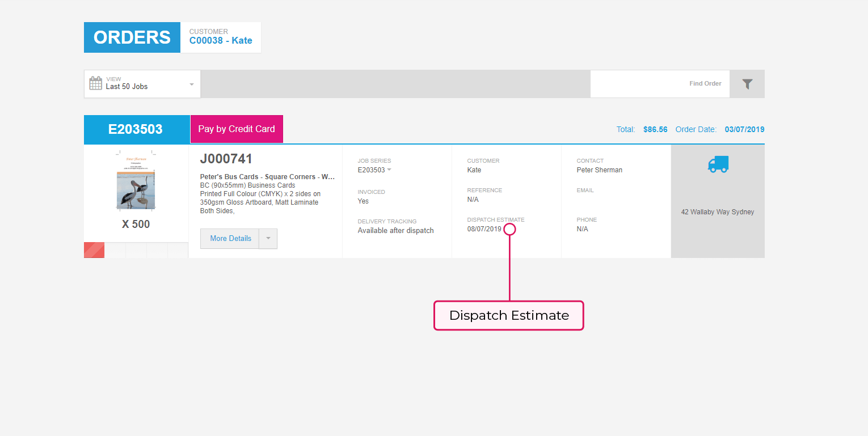Click the Pay by Credit Card button
868x436 pixels.
[237, 129]
